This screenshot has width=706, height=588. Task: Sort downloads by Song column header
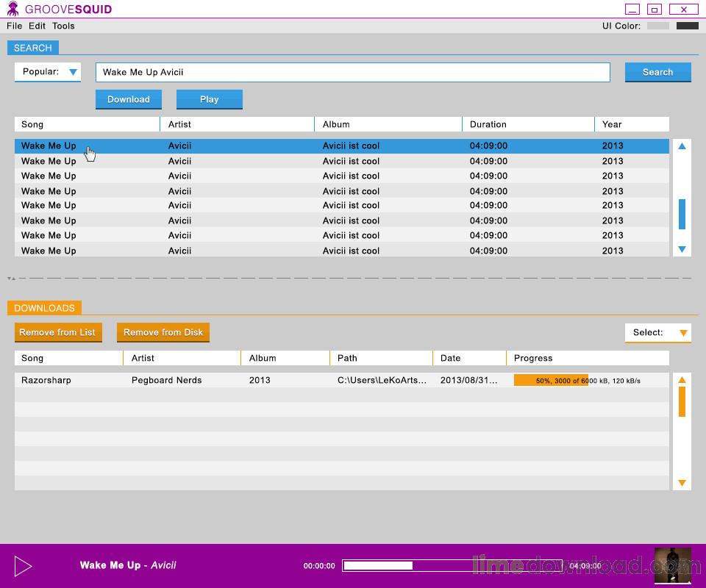coord(68,358)
